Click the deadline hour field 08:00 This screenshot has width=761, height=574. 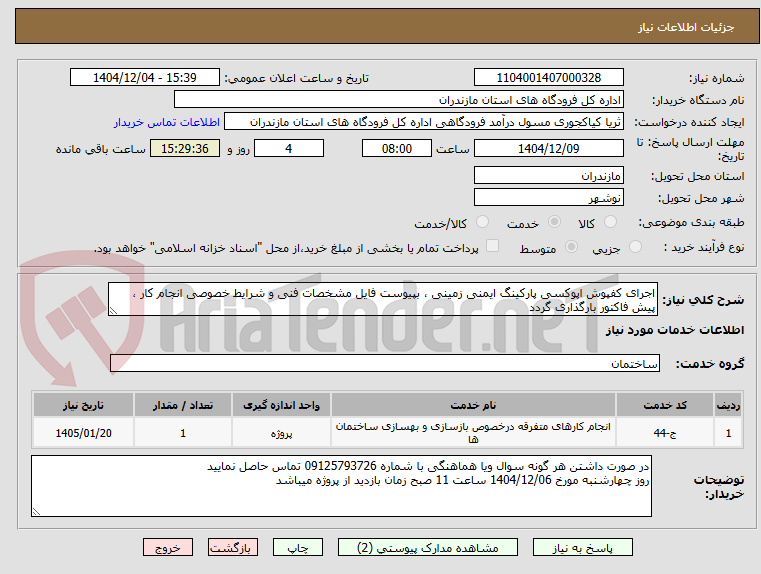pyautogui.click(x=397, y=148)
